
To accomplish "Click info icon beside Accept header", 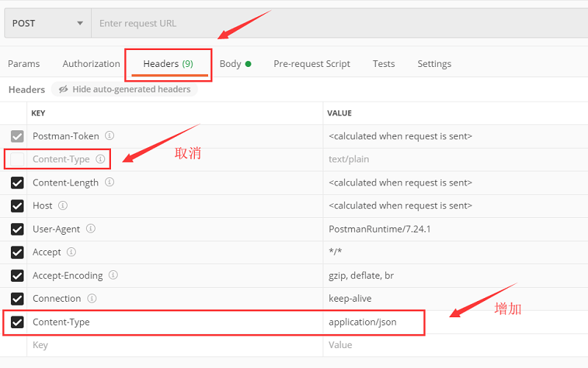I will 71,252.
